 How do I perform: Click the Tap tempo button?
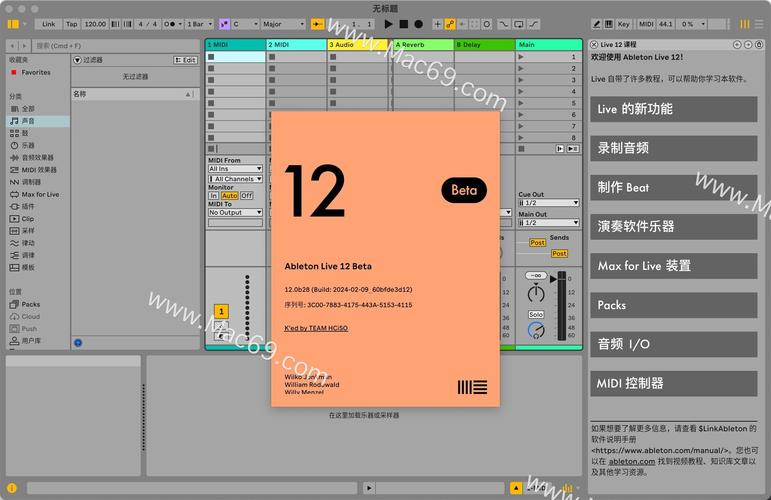(72, 24)
